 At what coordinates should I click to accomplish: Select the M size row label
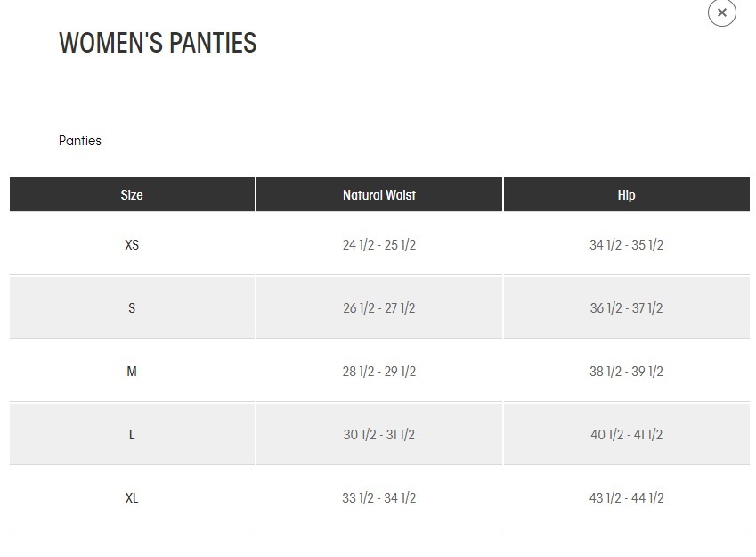(132, 372)
